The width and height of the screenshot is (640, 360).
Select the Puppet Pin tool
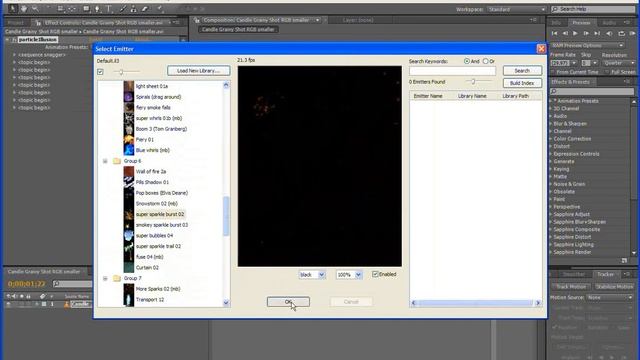(160, 9)
